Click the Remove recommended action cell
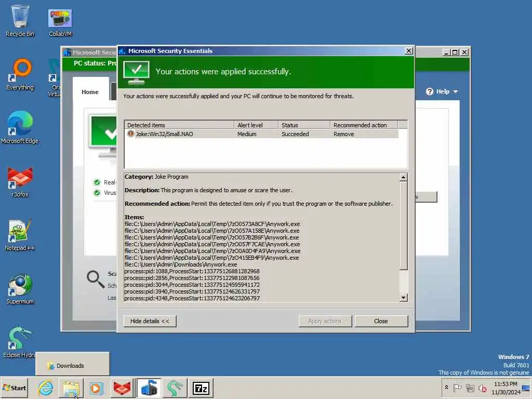532x399 pixels. (343, 134)
